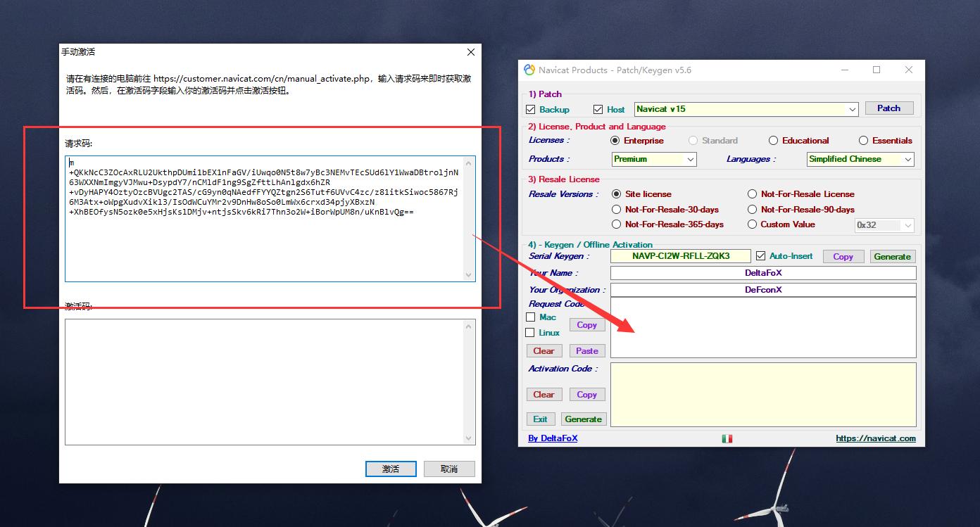The height and width of the screenshot is (527, 980).
Task: Click the Patch button
Action: pyautogui.click(x=888, y=108)
